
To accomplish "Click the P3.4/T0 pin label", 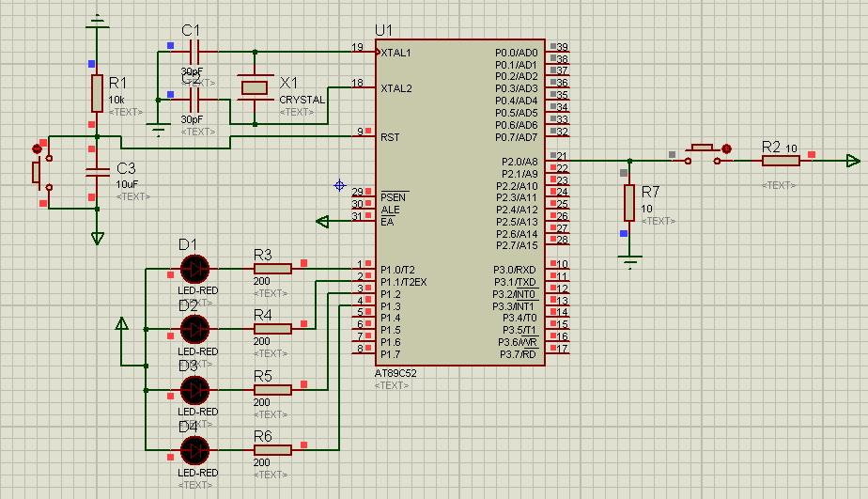I will (x=519, y=318).
